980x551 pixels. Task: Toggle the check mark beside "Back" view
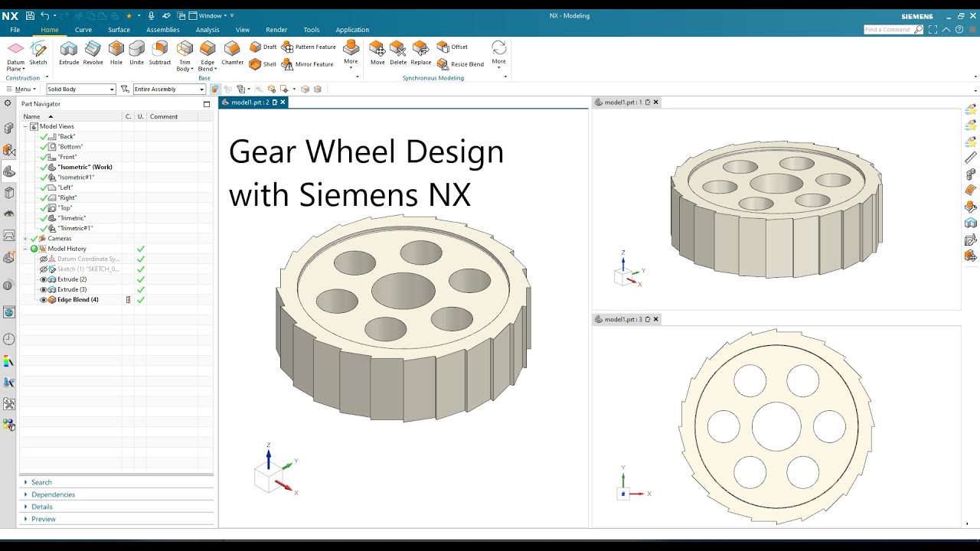(44, 136)
